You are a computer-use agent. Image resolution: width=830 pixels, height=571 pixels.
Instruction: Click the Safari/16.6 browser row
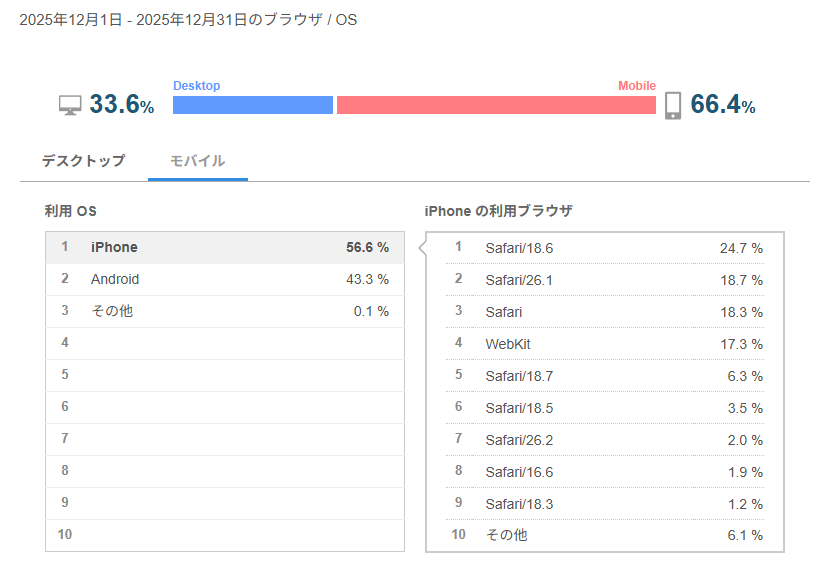coord(605,472)
